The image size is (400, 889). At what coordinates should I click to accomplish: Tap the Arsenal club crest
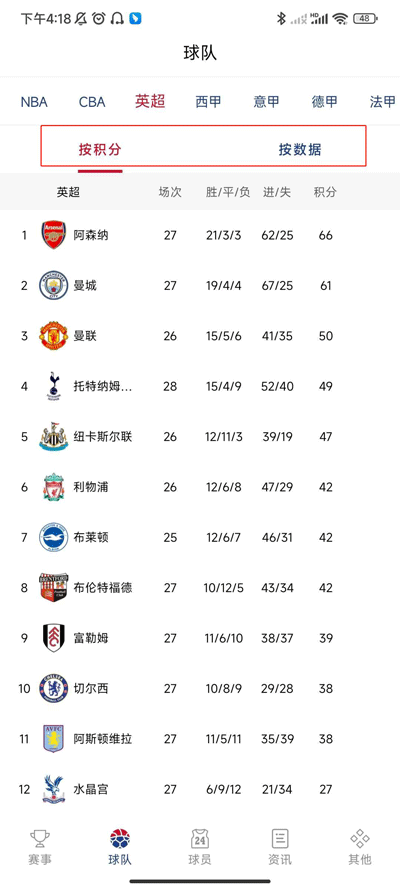[54, 235]
